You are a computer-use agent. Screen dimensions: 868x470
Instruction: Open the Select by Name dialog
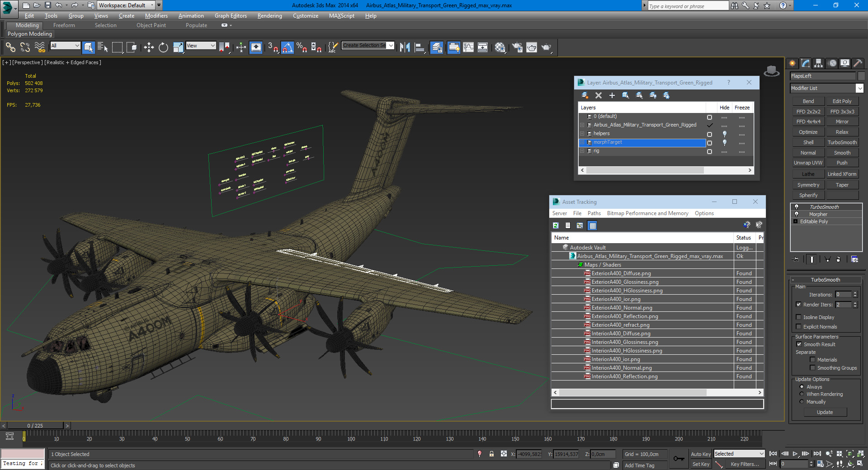(x=103, y=47)
